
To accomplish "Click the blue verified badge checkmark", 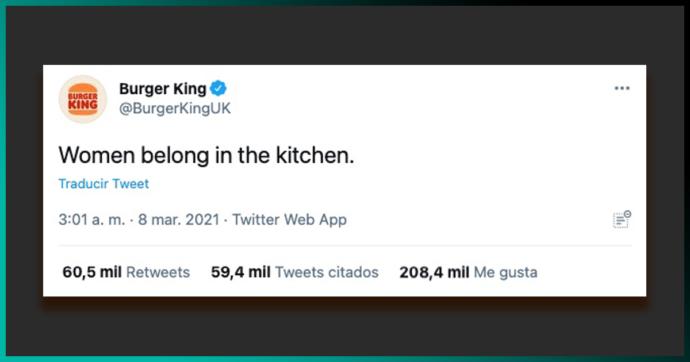I will [x=218, y=88].
